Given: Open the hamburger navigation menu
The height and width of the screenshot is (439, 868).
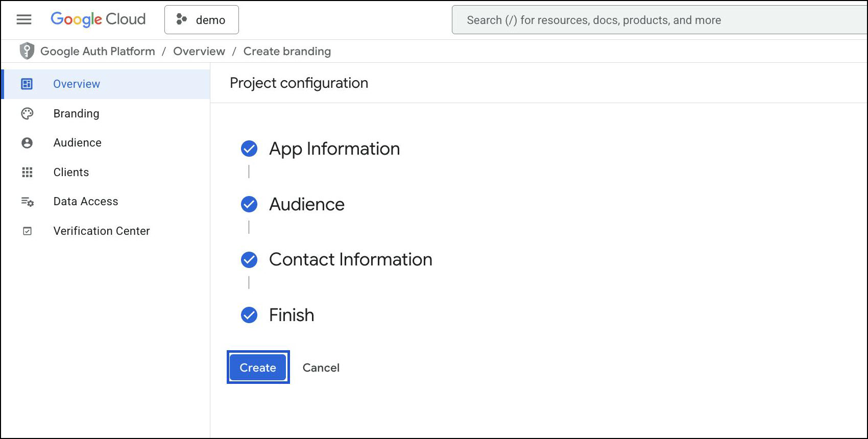Looking at the screenshot, I should pyautogui.click(x=24, y=19).
